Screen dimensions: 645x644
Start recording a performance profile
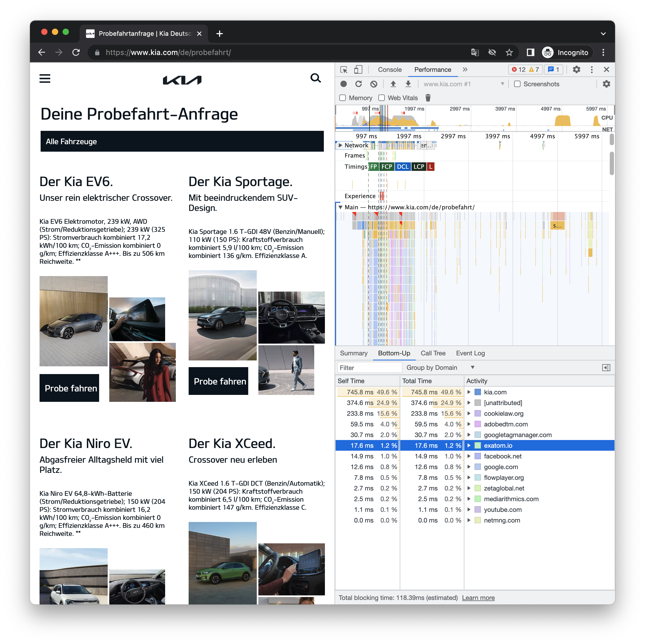[344, 84]
